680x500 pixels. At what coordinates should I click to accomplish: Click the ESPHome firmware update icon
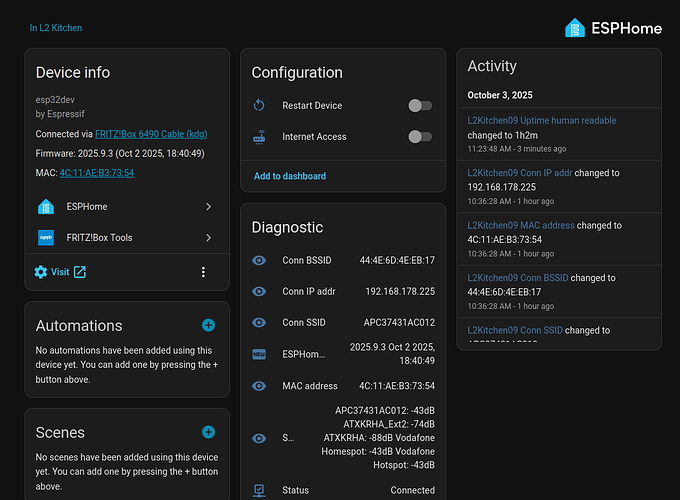259,354
